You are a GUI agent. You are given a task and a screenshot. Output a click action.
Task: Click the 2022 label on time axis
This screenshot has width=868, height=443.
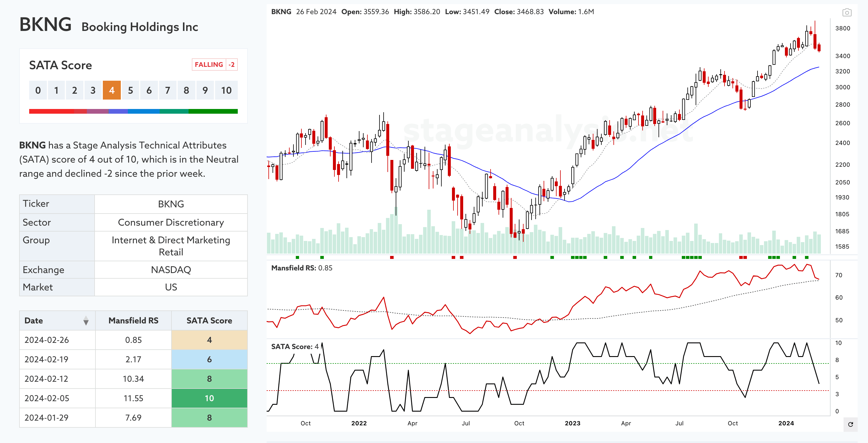coord(359,423)
